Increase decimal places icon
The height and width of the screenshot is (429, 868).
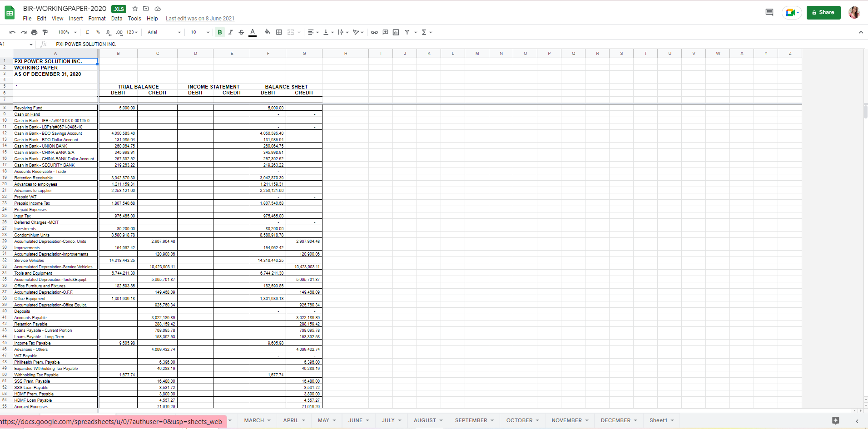click(119, 32)
